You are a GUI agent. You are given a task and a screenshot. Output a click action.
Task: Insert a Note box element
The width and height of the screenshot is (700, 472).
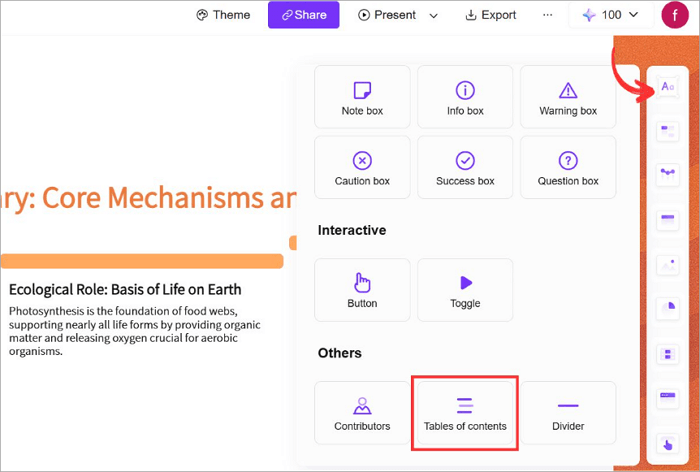(362, 97)
